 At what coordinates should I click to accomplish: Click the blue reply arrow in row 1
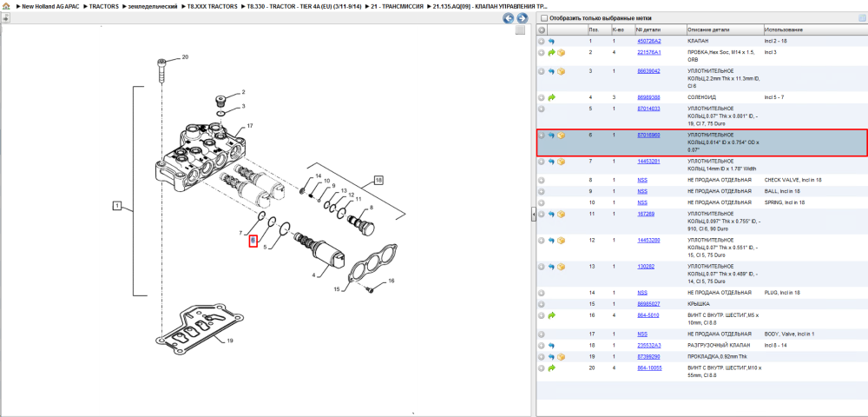pos(551,42)
